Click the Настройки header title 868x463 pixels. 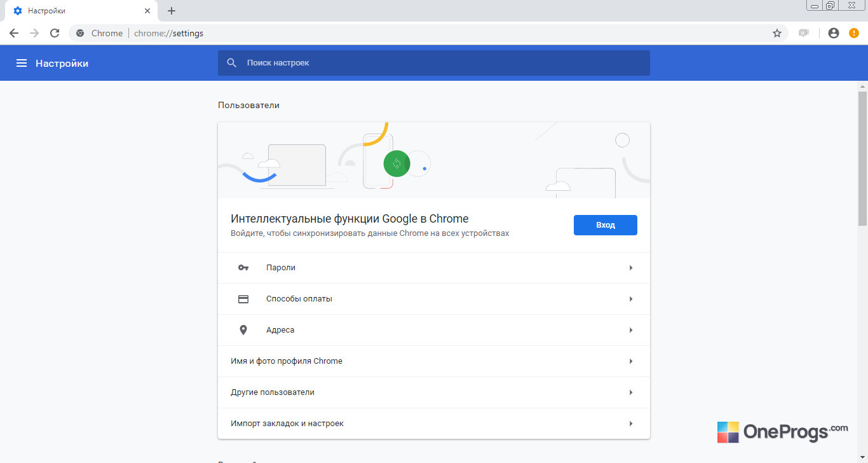62,64
